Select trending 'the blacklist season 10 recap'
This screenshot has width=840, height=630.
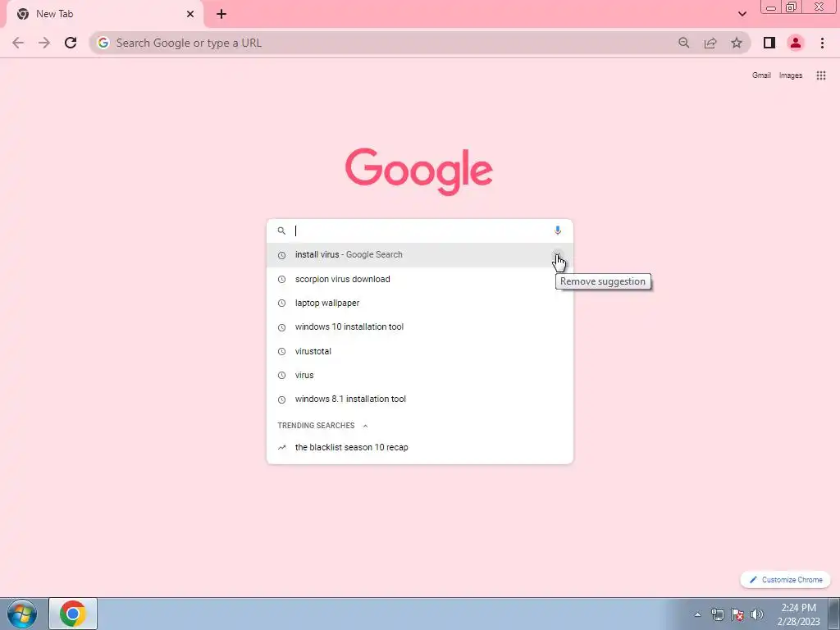tap(419, 447)
